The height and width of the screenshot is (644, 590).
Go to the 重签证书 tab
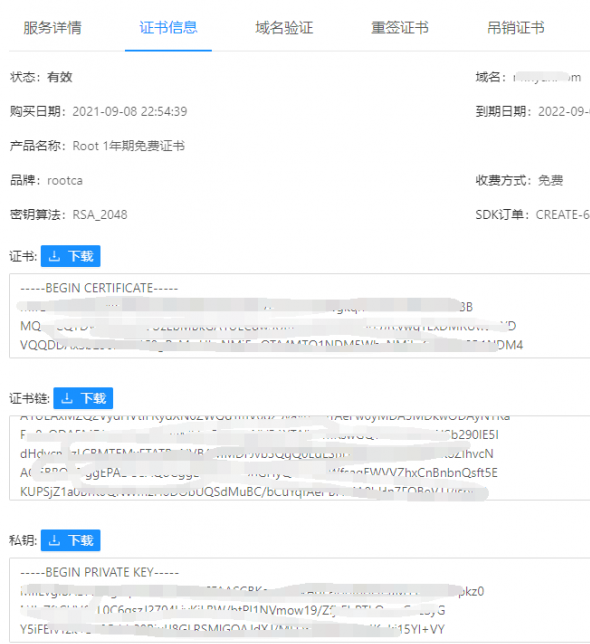pos(400,28)
